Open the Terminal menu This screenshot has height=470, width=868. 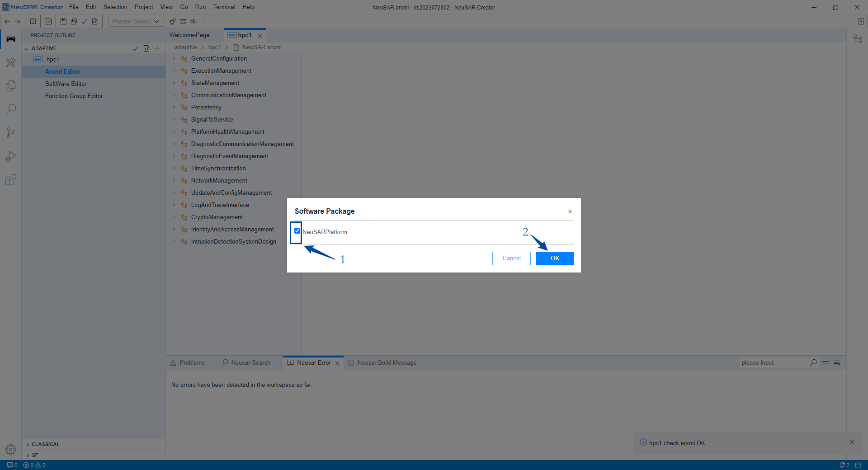224,7
